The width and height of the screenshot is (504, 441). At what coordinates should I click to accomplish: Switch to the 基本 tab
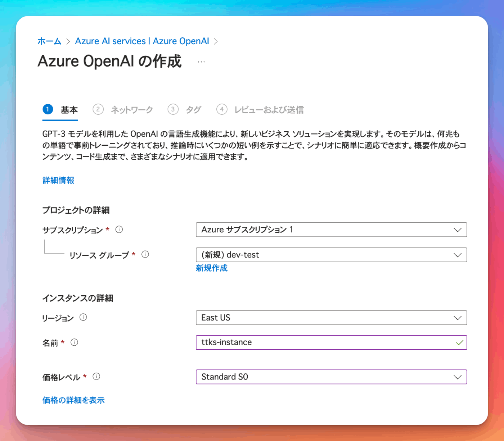[x=60, y=110]
